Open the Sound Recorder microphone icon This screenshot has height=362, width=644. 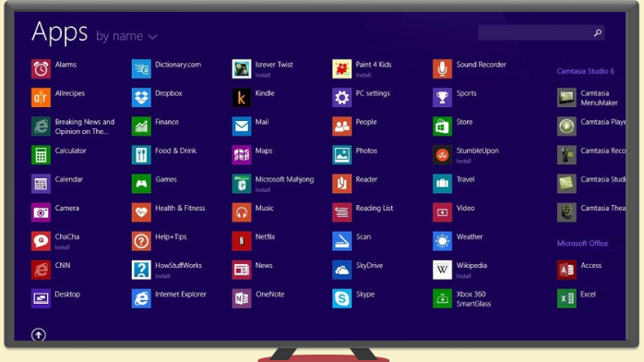[x=442, y=68]
